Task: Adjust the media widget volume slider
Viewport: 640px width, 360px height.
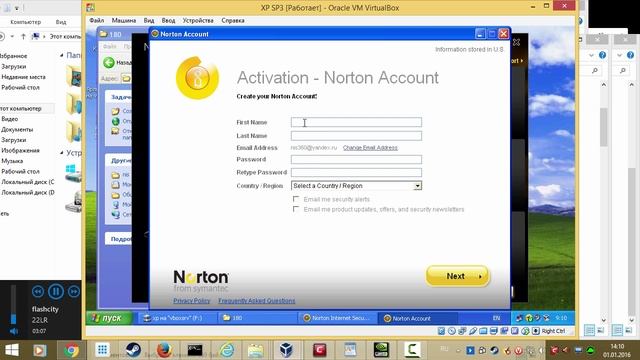Action: point(13,305)
